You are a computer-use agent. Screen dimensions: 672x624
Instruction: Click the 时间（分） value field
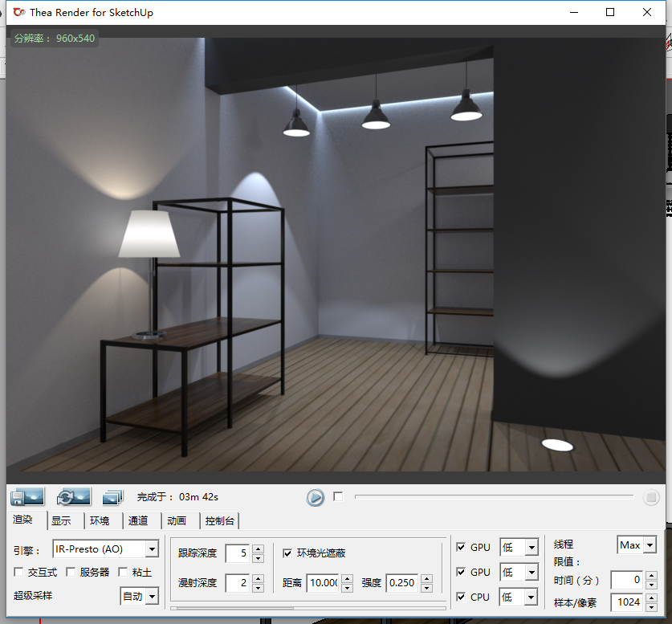point(627,580)
